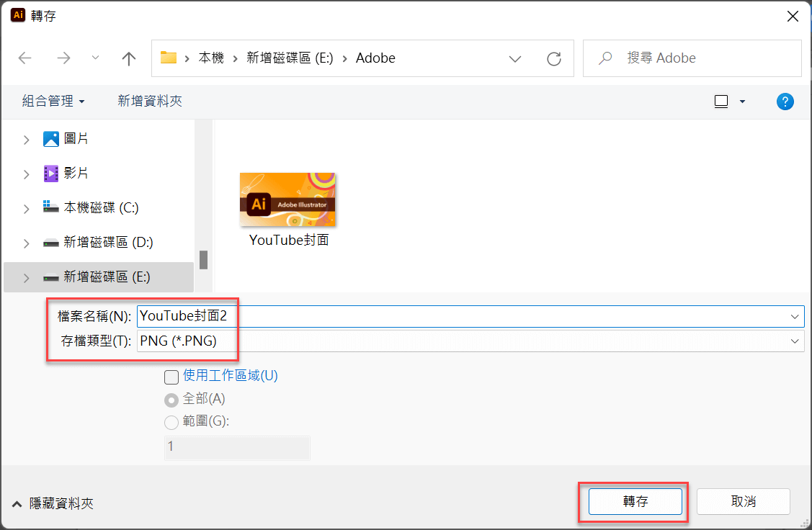Select Adobe in the address path
The width and height of the screenshot is (812, 530).
pos(375,58)
